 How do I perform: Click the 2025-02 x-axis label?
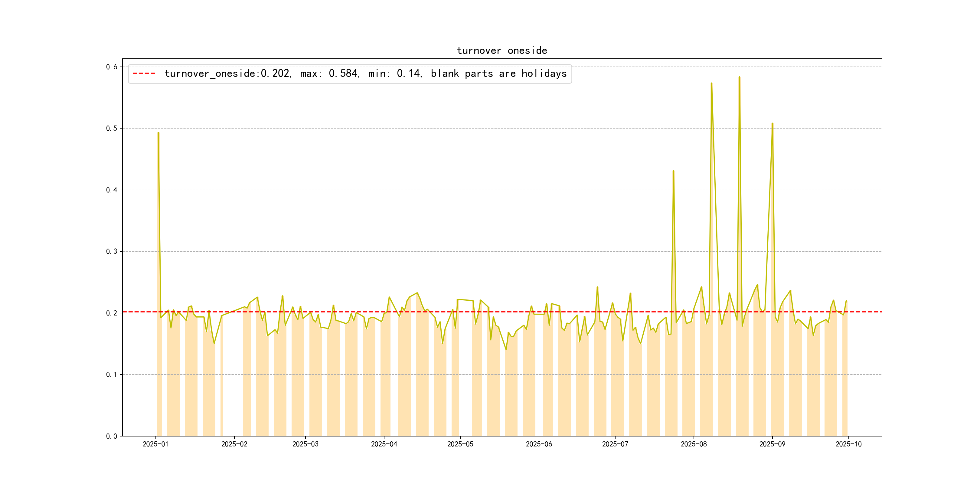234,444
